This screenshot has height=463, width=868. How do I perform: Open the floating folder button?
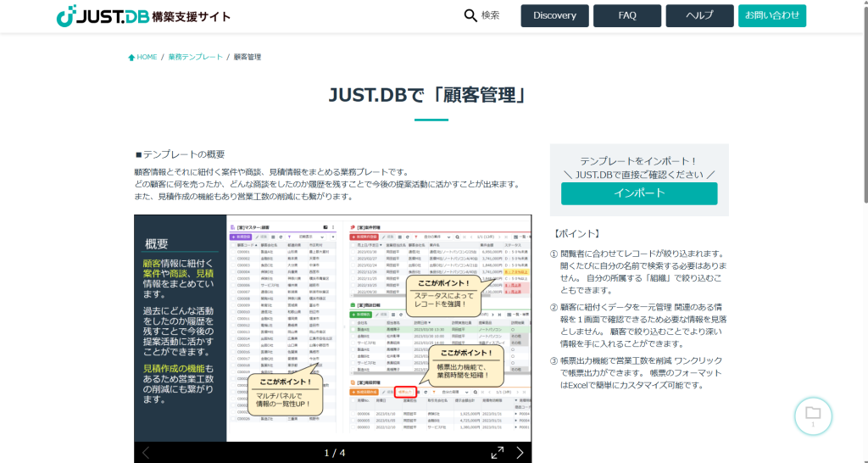pos(813,416)
